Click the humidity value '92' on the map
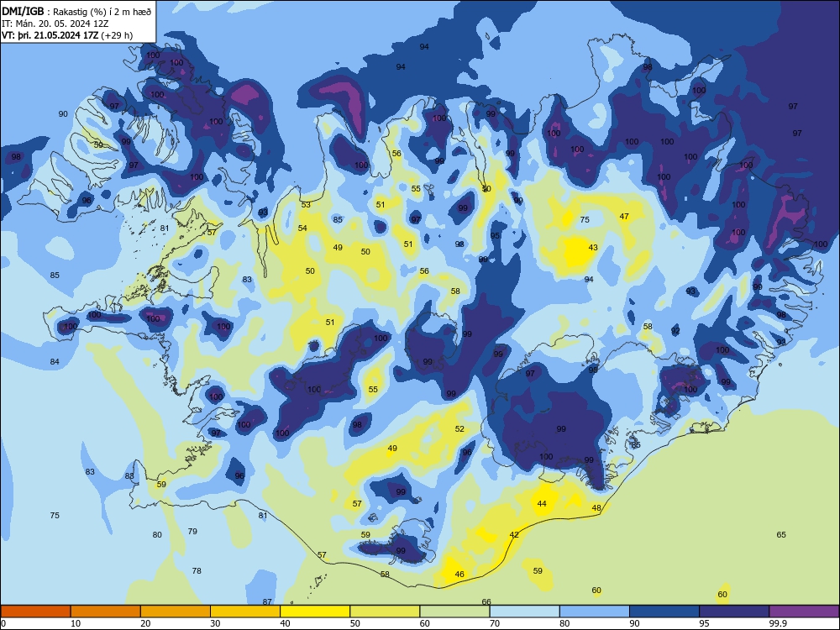 pyautogui.click(x=675, y=331)
